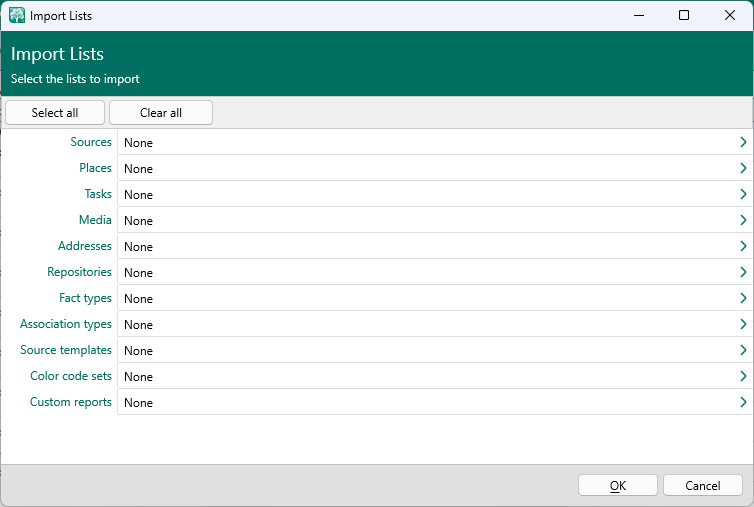Expand the Addresses row chevron
Screen dimensions: 754x507
coord(743,246)
